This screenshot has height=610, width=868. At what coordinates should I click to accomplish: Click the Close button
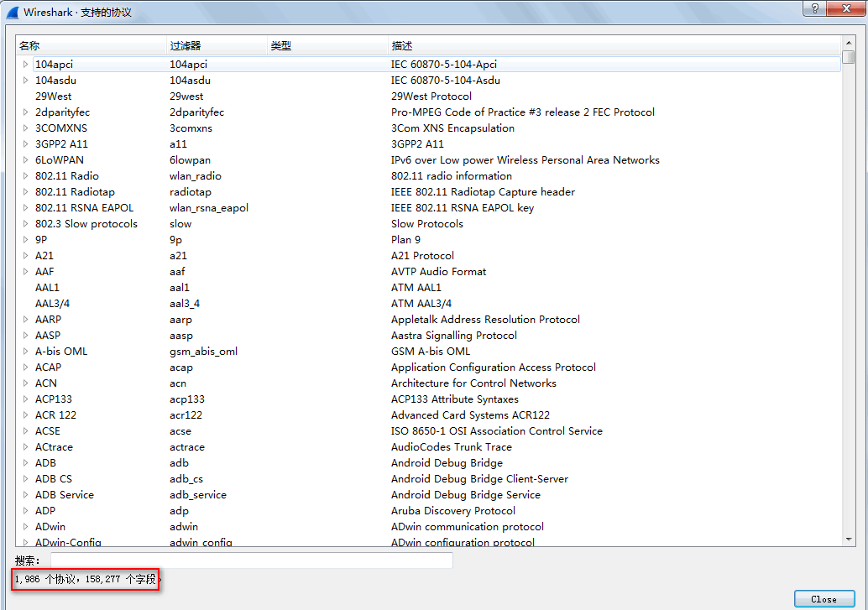pyautogui.click(x=824, y=599)
